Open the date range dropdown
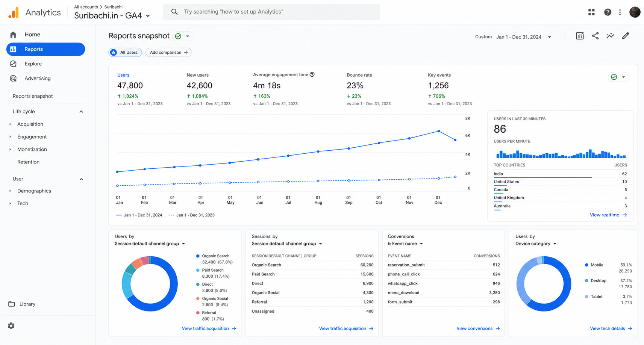The height and width of the screenshot is (345, 644). [x=550, y=37]
